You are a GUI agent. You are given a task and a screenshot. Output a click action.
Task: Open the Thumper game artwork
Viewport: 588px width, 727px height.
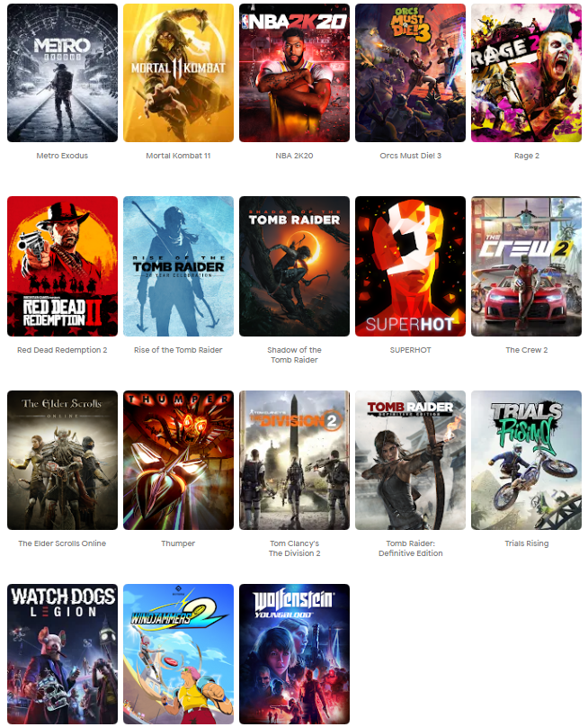[178, 460]
